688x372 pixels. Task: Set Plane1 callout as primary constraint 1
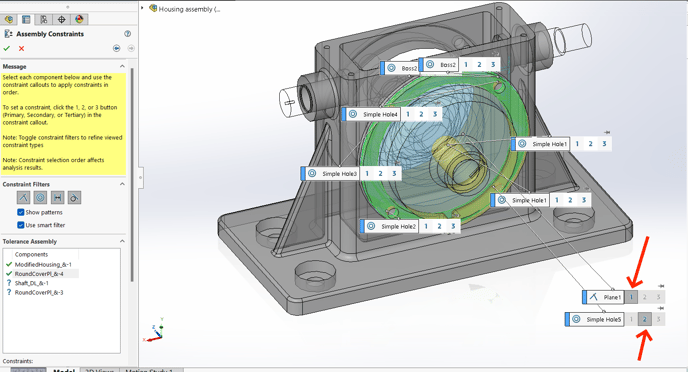pos(631,297)
